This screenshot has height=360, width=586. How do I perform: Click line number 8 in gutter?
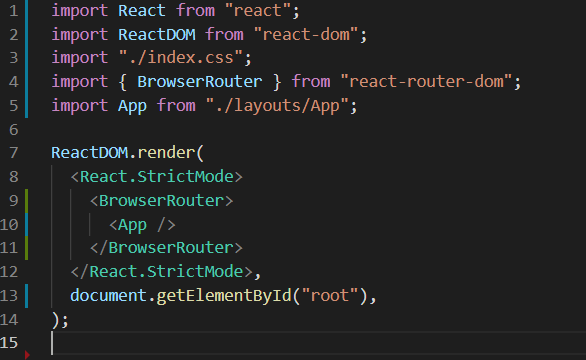(x=13, y=177)
